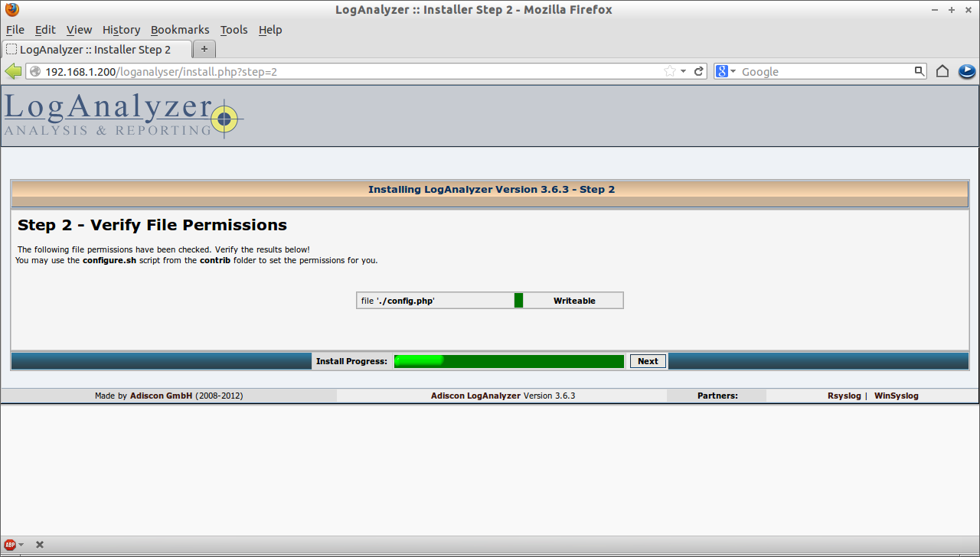Open the Rsyslog partner link
Screen dimensions: 980x557
(x=844, y=396)
